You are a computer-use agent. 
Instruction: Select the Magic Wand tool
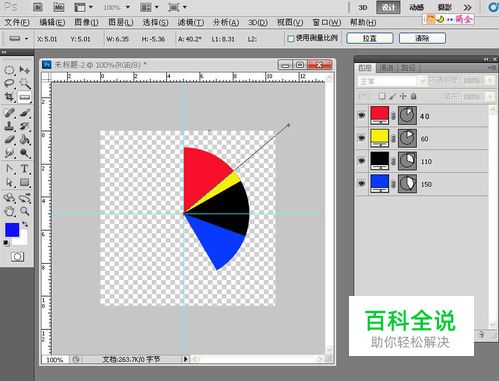tap(24, 83)
